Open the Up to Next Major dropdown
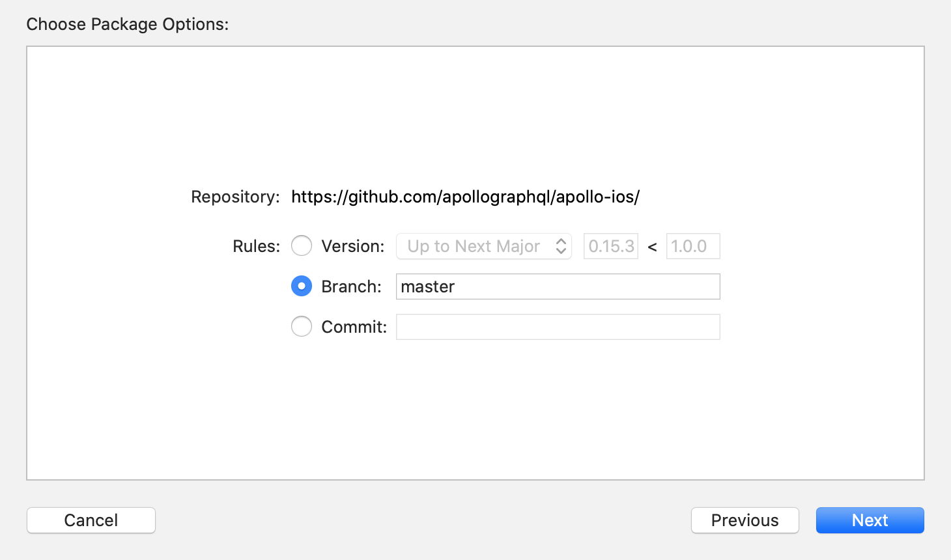This screenshot has width=951, height=560. (484, 246)
